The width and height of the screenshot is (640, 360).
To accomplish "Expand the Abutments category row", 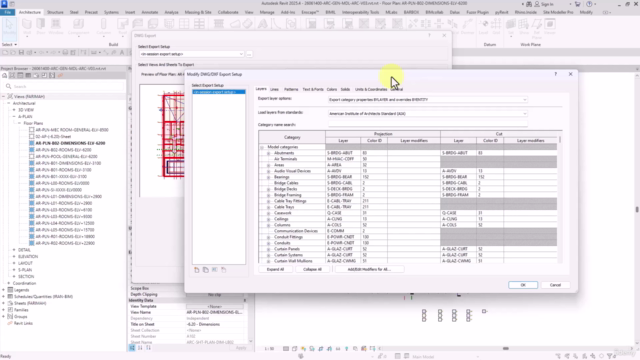I will click(269, 153).
